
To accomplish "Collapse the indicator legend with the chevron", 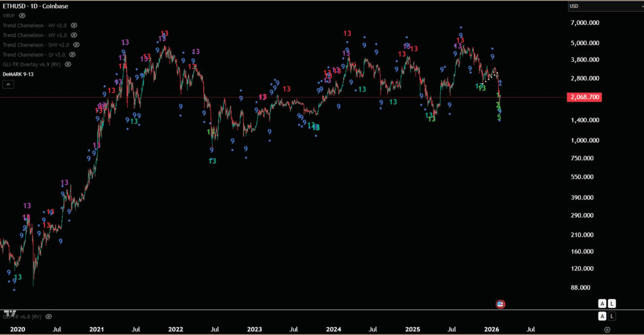I will tap(8, 84).
